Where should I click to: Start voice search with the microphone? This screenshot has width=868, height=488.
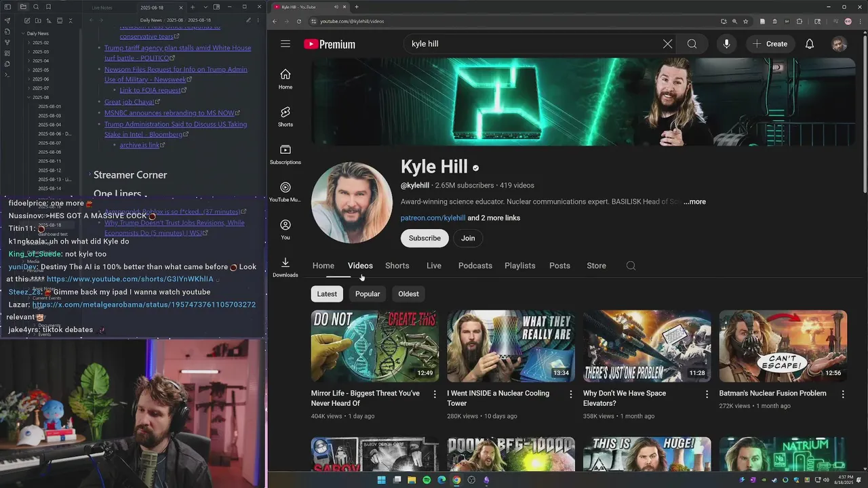[x=726, y=44]
